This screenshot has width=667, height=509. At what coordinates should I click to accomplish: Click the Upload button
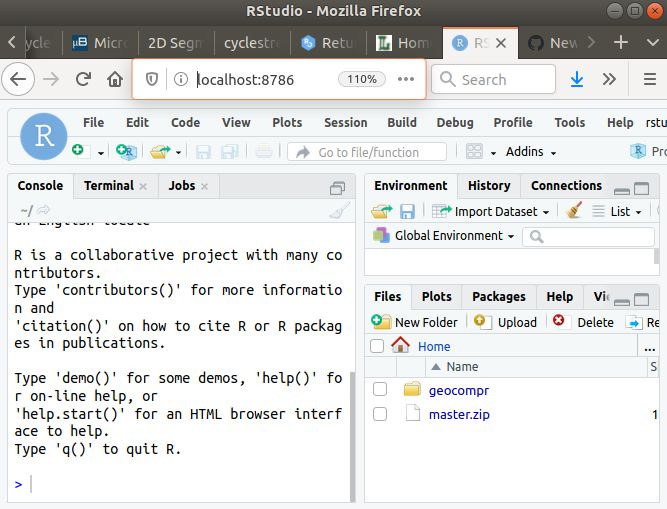click(x=505, y=322)
